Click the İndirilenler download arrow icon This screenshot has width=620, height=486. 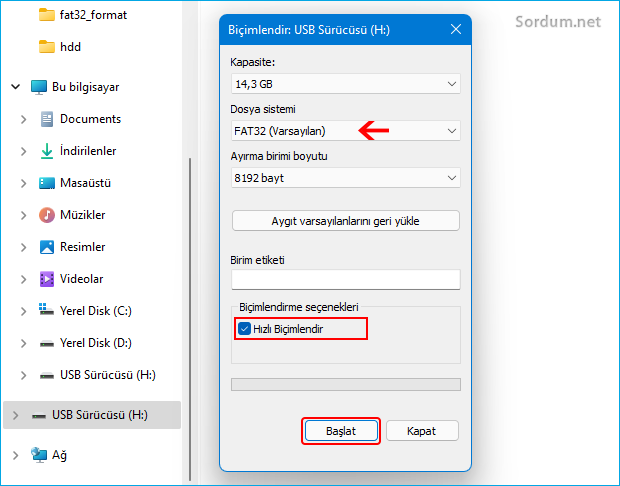tap(47, 151)
